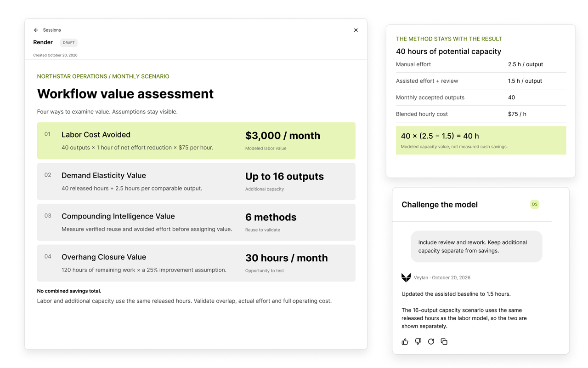Click the "Monthly accepted outputs" row label
Screen dimensions: 588x368
[x=430, y=98]
